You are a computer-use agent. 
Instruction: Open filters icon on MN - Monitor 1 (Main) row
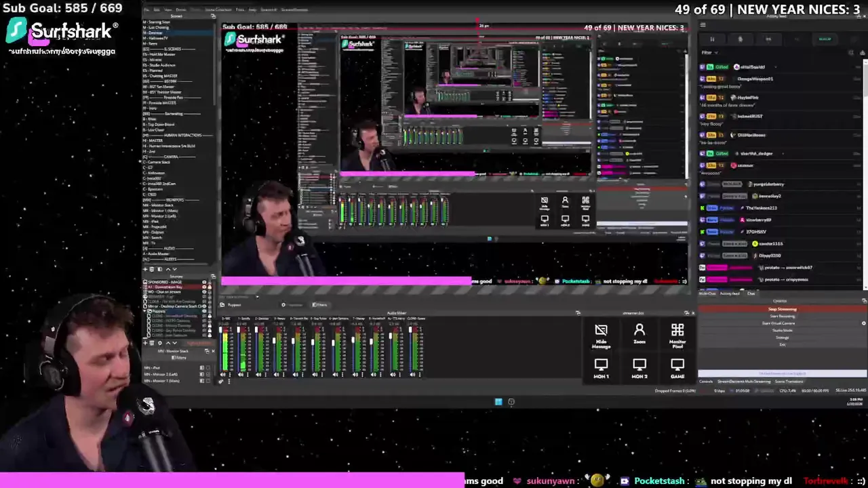202,381
